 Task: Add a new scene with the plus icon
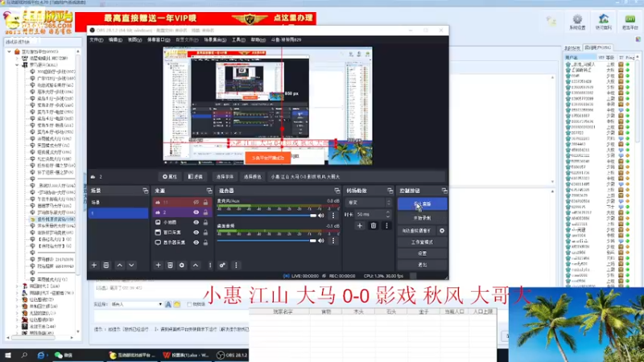tap(94, 265)
